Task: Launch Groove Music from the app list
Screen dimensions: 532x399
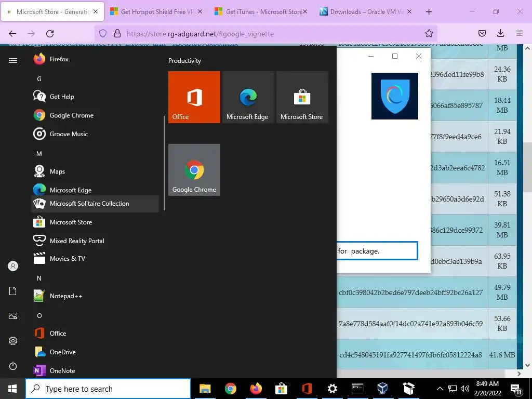Action: point(95,134)
